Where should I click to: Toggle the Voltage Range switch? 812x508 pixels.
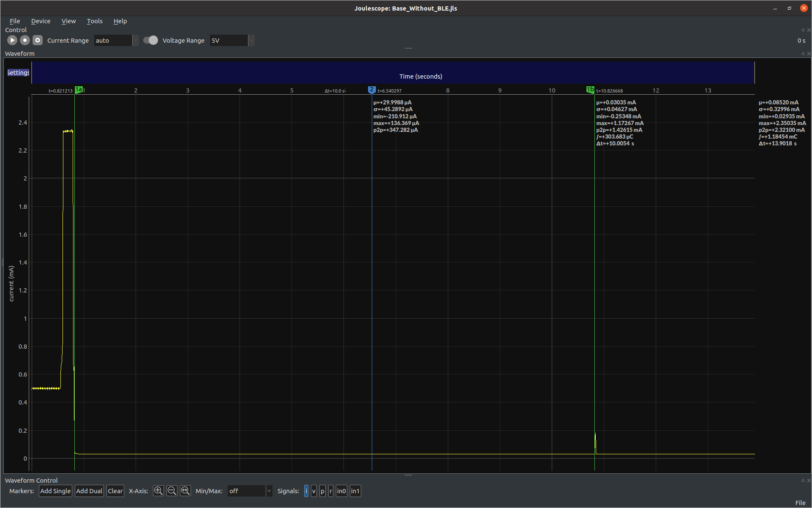[x=150, y=40]
